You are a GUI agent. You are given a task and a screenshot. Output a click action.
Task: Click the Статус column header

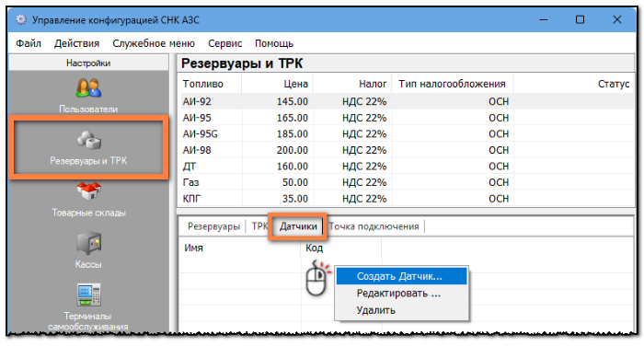tap(573, 84)
